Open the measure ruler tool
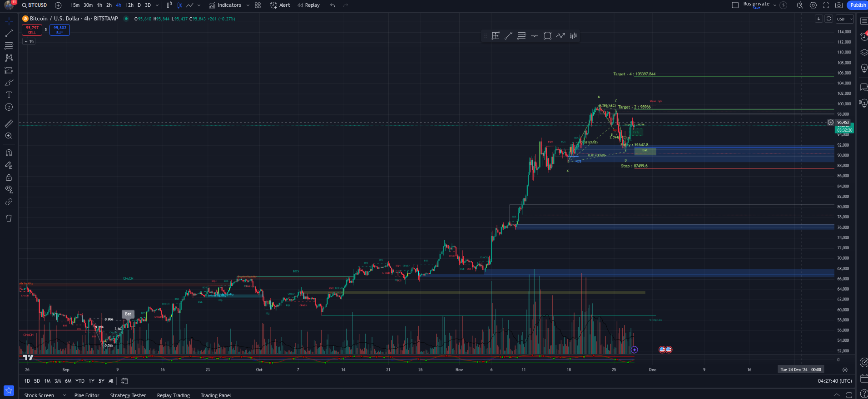Viewport: 868px width, 399px height. click(9, 123)
